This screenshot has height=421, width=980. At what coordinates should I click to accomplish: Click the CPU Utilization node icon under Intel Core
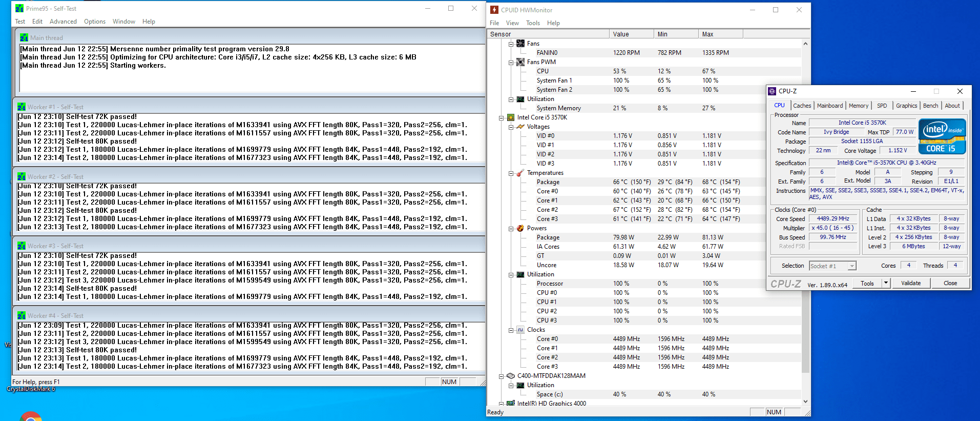click(x=520, y=274)
